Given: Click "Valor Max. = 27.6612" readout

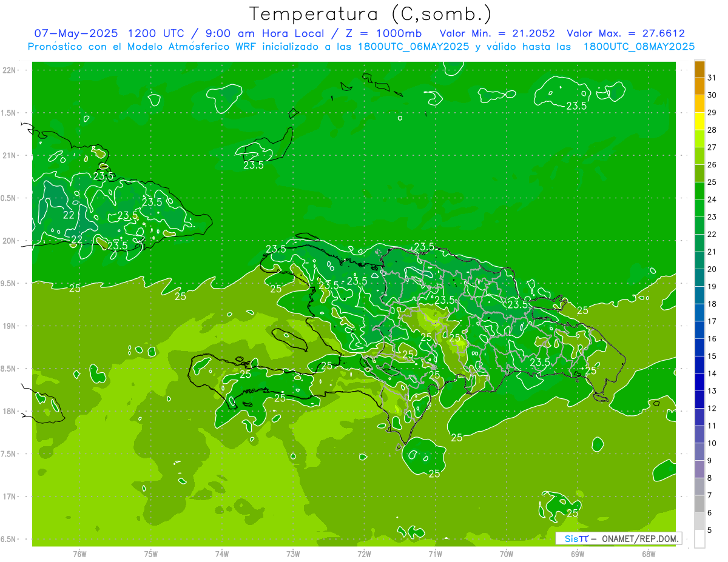Looking at the screenshot, I should click(x=625, y=33).
